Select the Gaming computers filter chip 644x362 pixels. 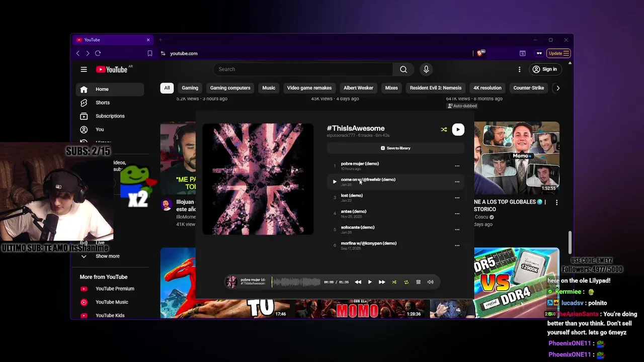point(230,88)
